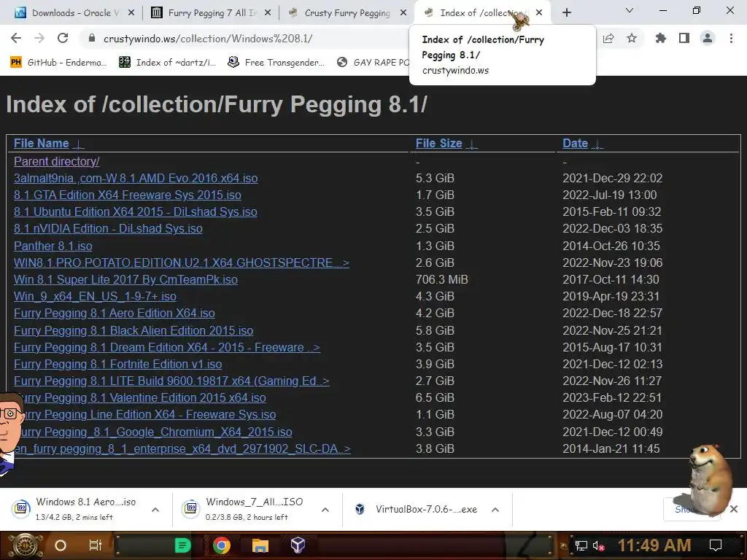Expand Windows_7_All ISO download options

(x=325, y=510)
